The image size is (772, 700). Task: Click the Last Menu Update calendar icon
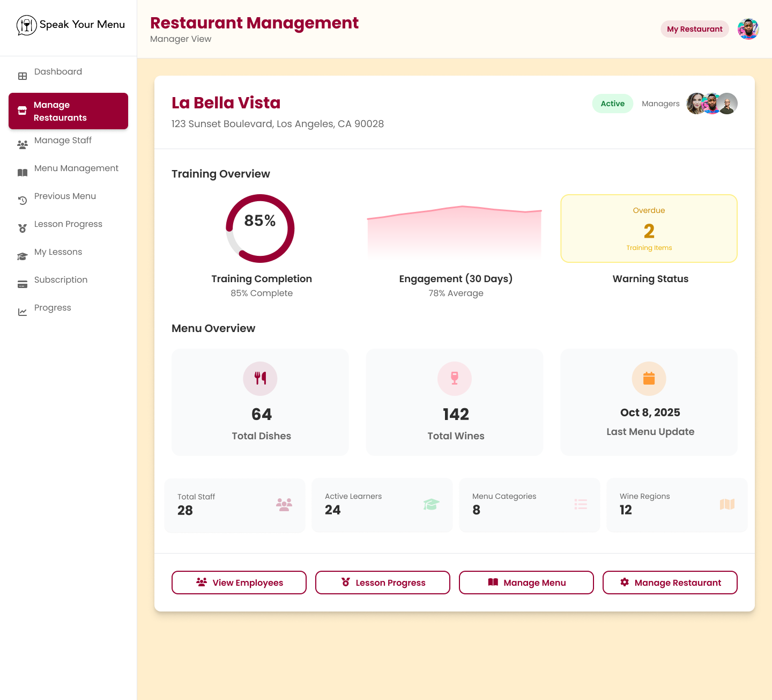click(x=649, y=379)
